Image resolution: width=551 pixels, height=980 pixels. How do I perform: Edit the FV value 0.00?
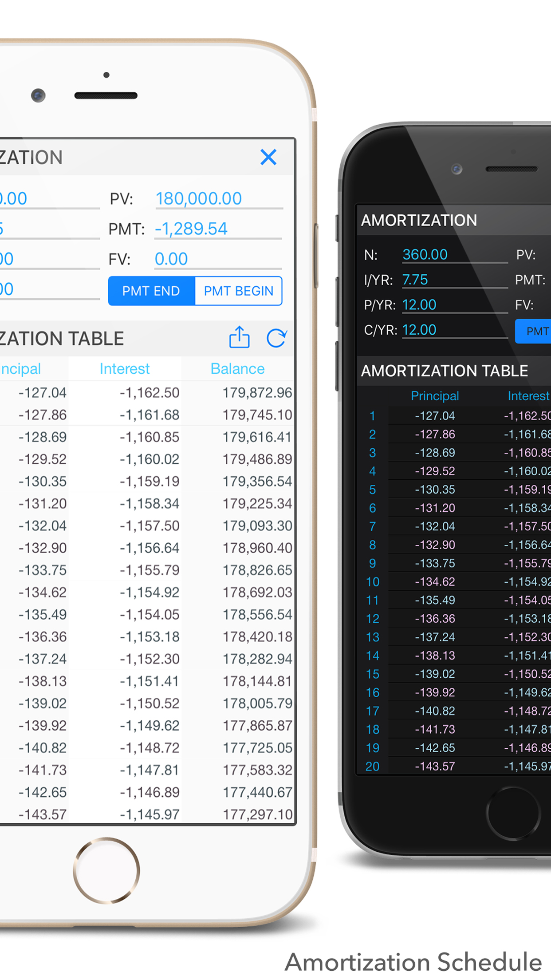tap(172, 259)
